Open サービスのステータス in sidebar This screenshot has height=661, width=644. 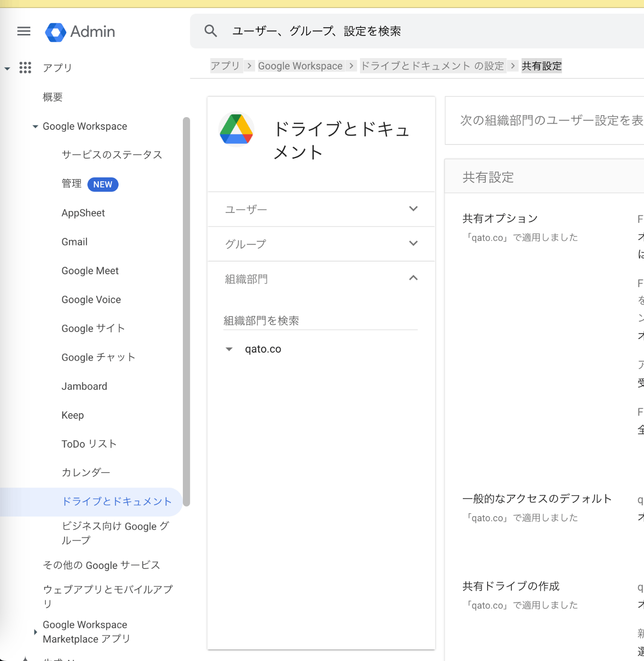(x=112, y=155)
